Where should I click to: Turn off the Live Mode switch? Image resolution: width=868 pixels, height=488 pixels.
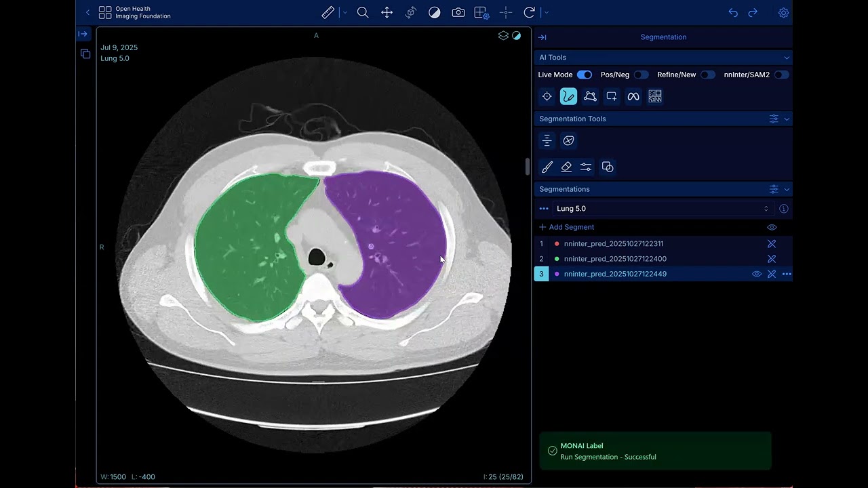[585, 75]
